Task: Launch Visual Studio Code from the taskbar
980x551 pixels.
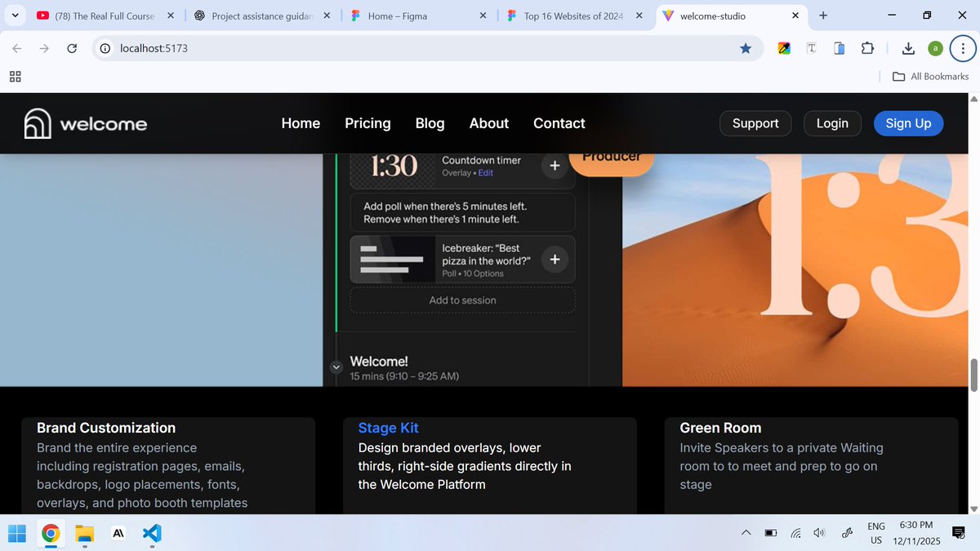Action: coord(151,533)
